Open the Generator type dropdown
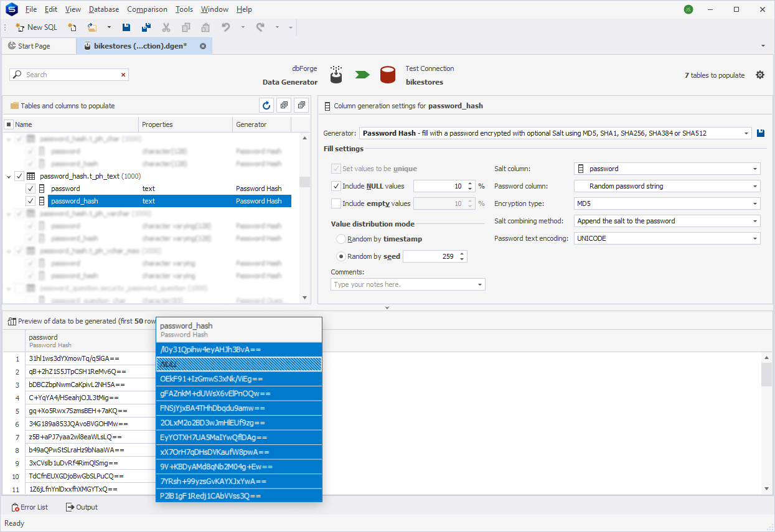775x532 pixels. tap(747, 133)
